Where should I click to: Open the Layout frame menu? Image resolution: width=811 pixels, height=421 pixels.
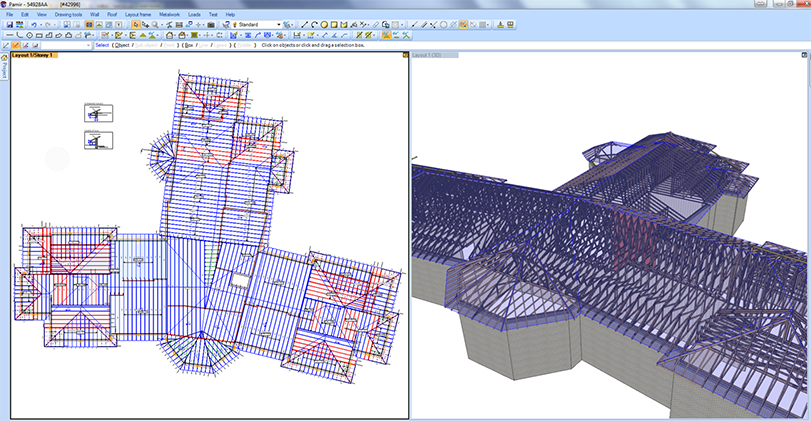pyautogui.click(x=138, y=14)
